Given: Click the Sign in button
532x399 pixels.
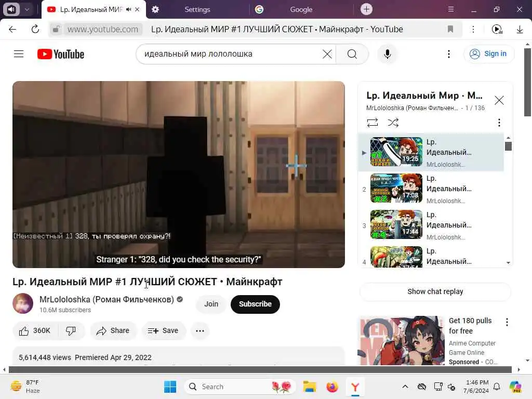Looking at the screenshot, I should (x=488, y=54).
